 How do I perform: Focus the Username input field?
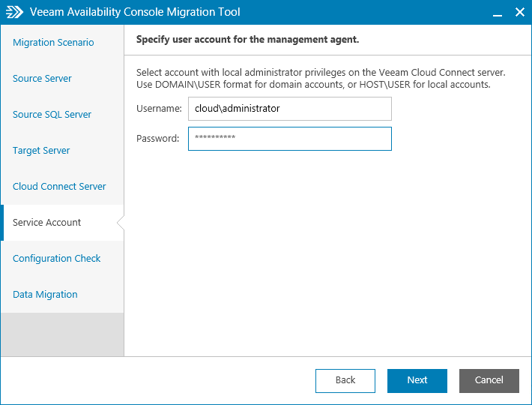click(x=289, y=109)
